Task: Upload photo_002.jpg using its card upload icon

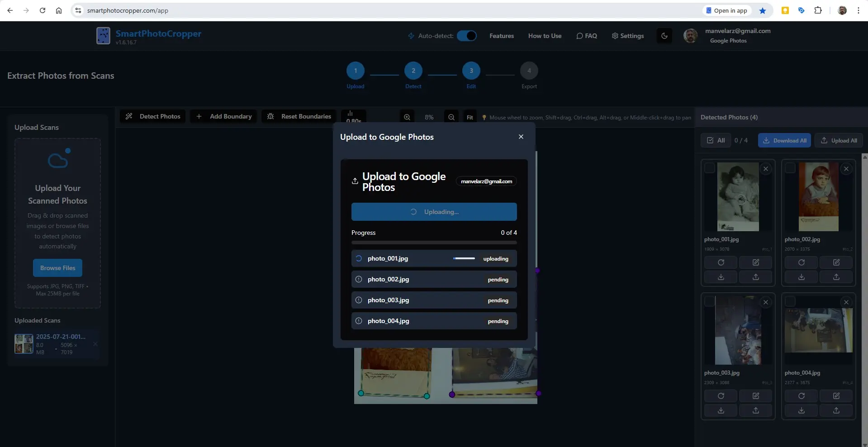Action: click(836, 277)
